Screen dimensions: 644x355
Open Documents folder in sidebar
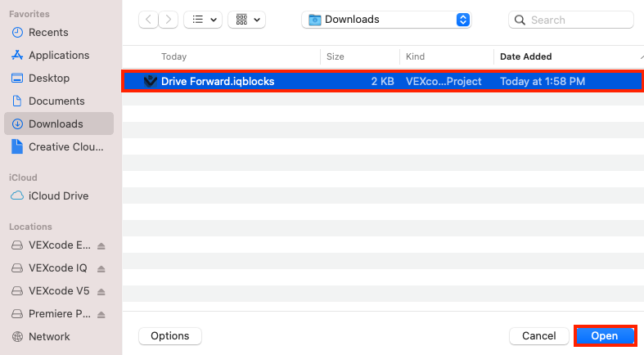point(59,101)
